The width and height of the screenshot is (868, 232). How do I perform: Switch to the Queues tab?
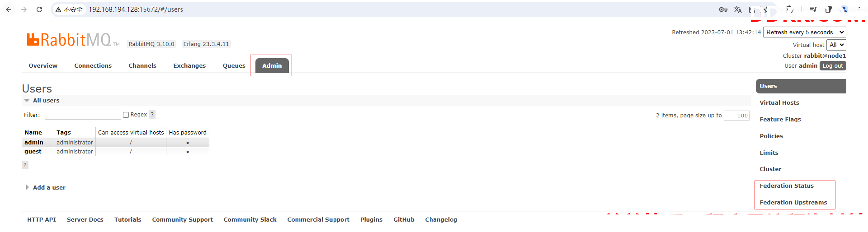pyautogui.click(x=234, y=66)
